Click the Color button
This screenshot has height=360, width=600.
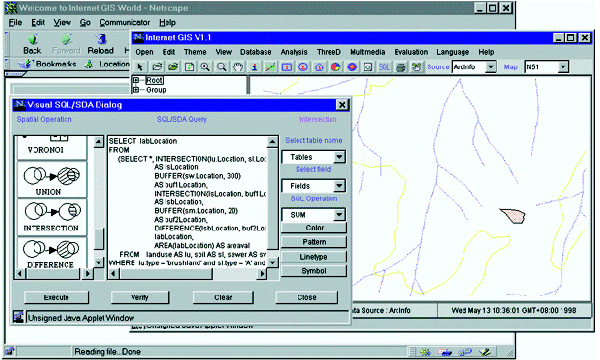click(x=314, y=228)
